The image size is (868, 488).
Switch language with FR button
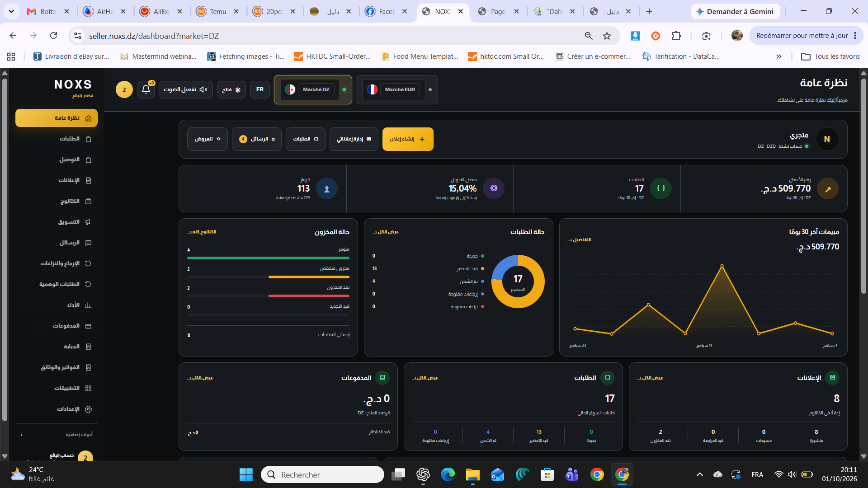point(260,89)
